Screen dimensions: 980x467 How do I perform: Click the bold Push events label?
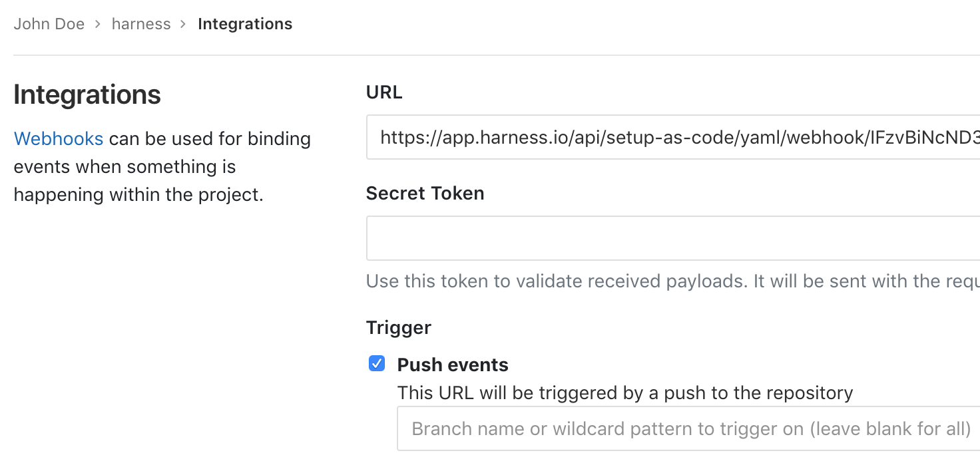click(x=453, y=365)
